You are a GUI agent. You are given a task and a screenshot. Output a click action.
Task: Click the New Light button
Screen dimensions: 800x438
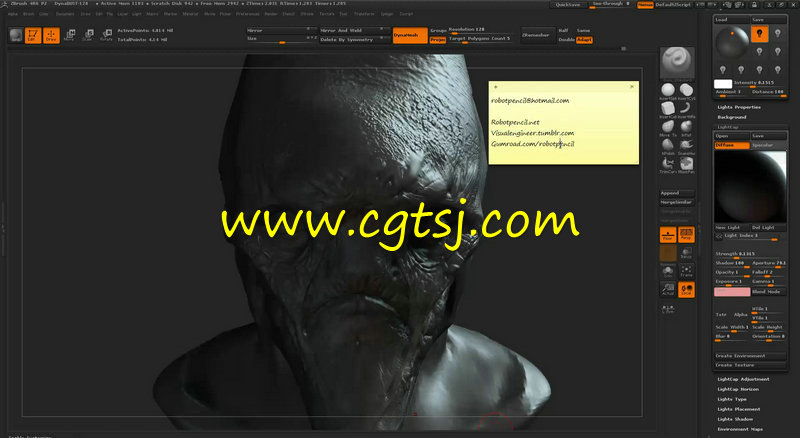point(732,227)
